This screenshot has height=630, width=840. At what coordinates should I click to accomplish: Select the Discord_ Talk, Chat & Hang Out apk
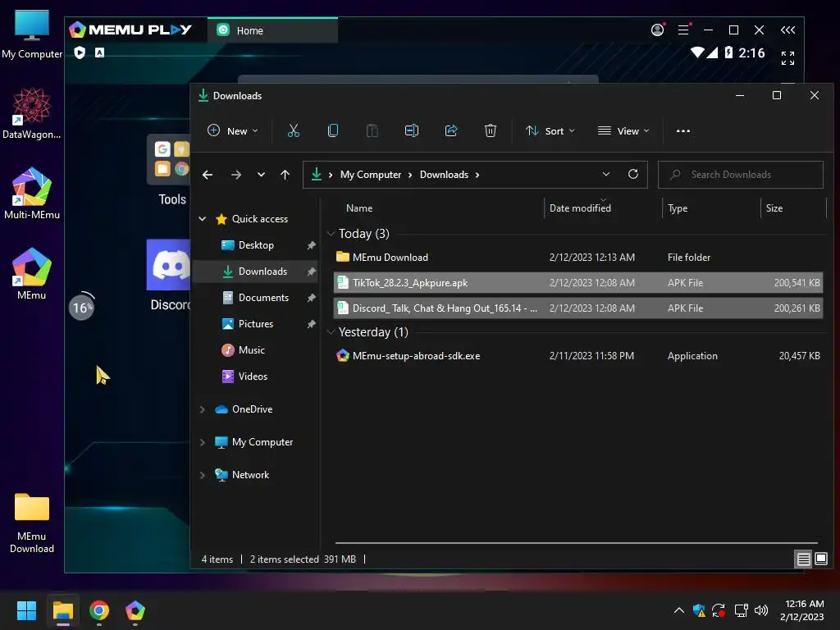[x=578, y=308]
